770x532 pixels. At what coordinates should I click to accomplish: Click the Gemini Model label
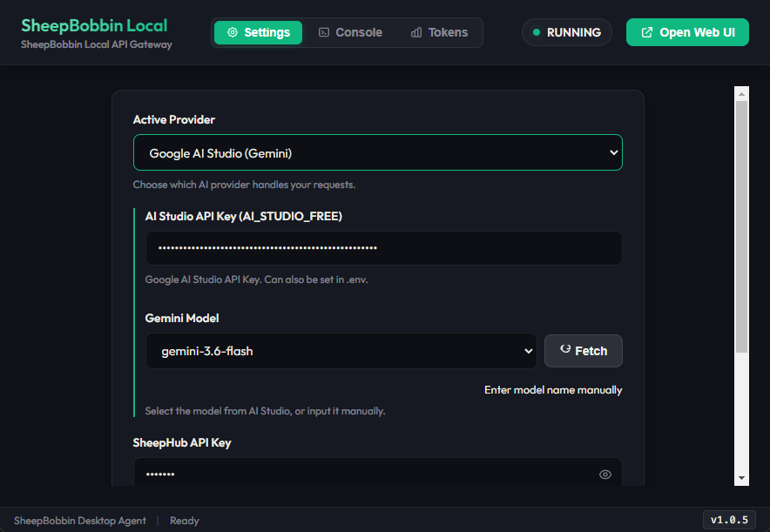(x=182, y=318)
